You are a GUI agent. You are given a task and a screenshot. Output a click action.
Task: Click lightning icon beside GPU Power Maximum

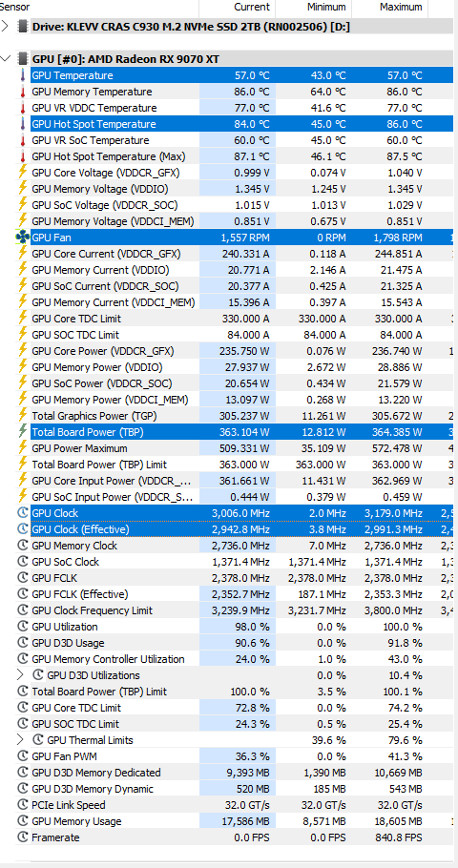pos(23,448)
